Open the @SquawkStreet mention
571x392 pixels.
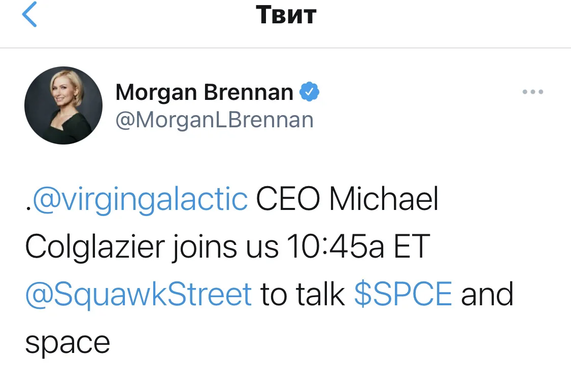click(139, 294)
